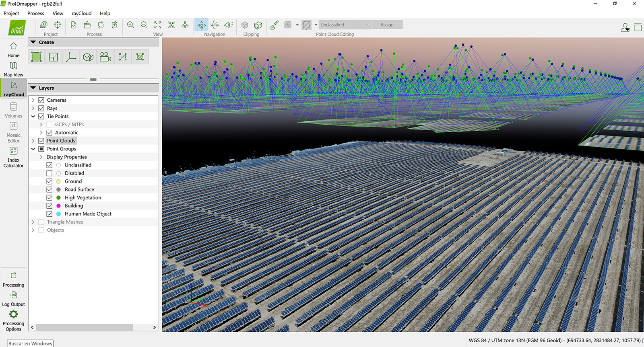Uncheck the Cameras layer checkbox
644x347 pixels.
[41, 100]
